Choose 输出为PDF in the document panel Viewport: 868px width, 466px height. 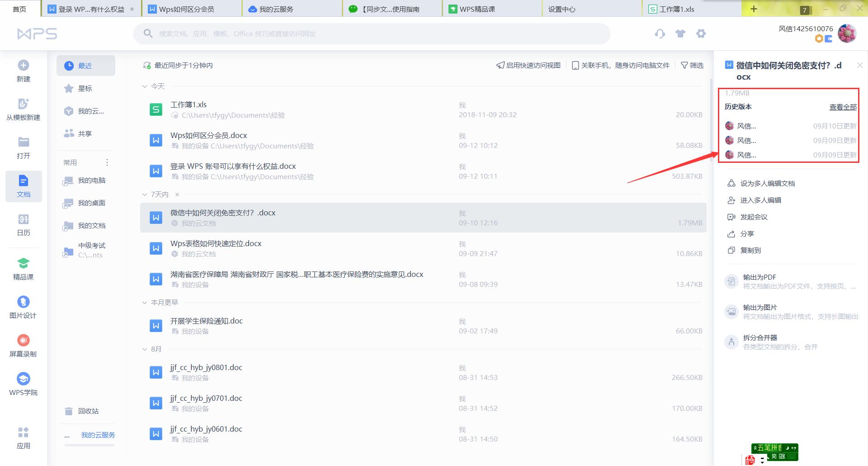759,277
